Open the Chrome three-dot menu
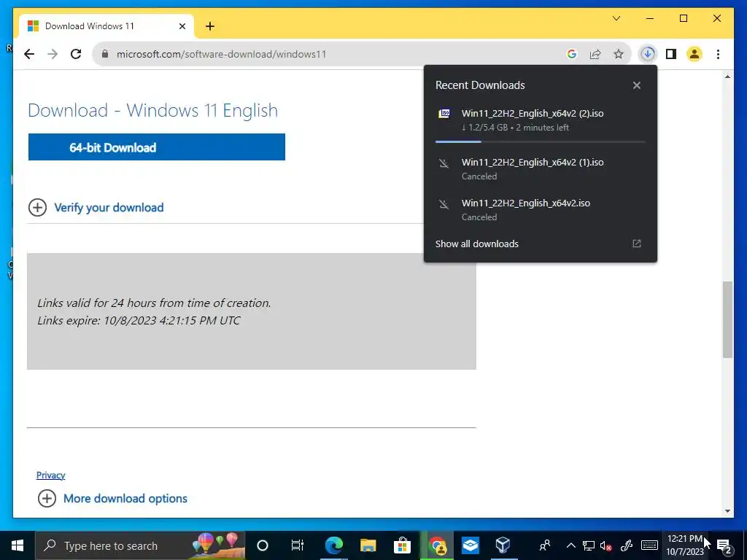The image size is (747, 560). (x=718, y=54)
